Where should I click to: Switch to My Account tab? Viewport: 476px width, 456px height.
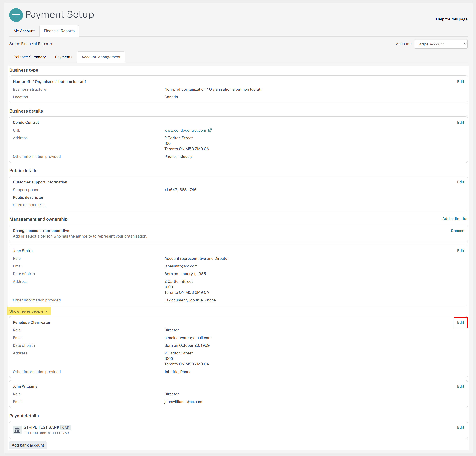(24, 31)
